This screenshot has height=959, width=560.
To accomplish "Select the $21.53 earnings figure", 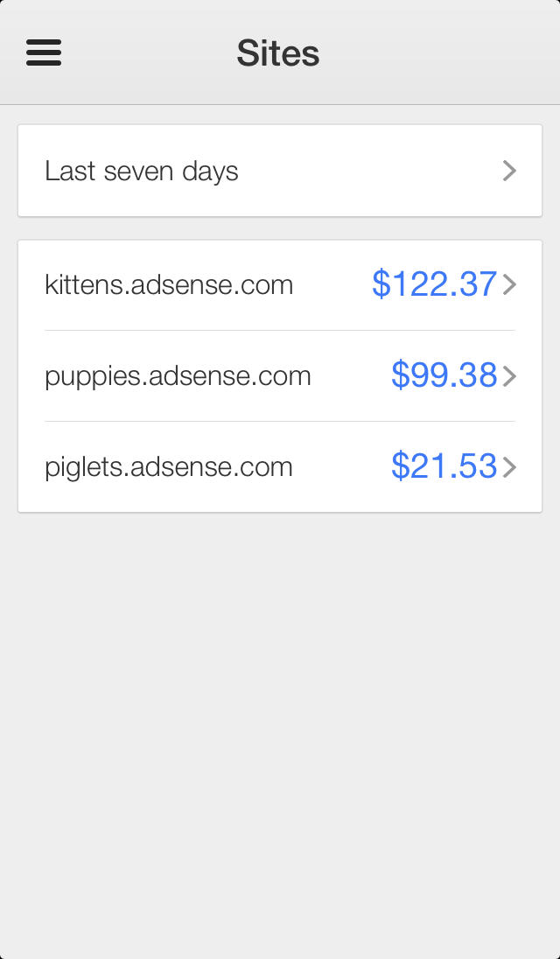I will click(x=444, y=466).
